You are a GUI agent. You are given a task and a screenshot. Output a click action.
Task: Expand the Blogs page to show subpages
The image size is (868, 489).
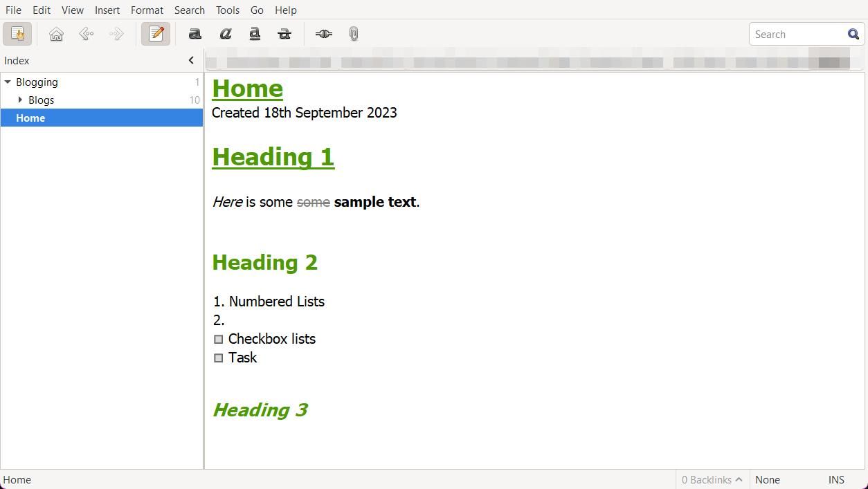pyautogui.click(x=20, y=100)
